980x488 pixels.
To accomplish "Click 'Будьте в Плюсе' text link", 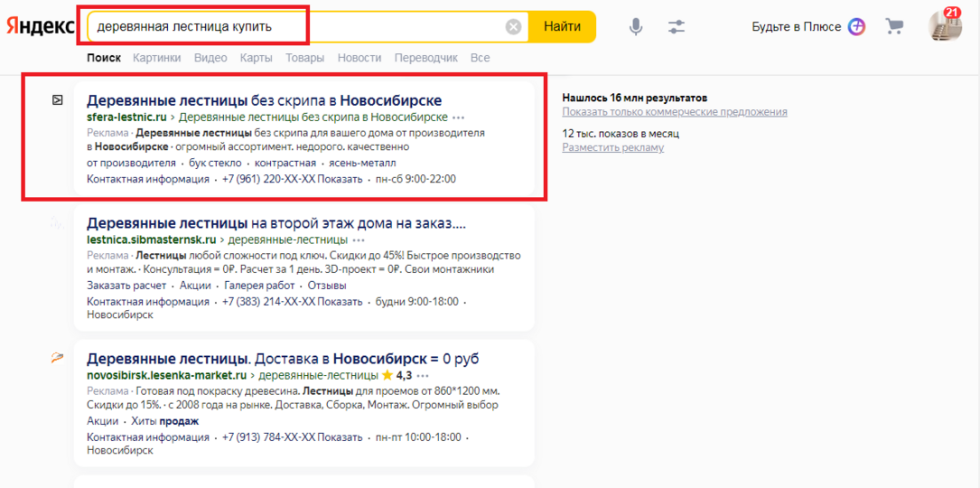I will tap(797, 27).
